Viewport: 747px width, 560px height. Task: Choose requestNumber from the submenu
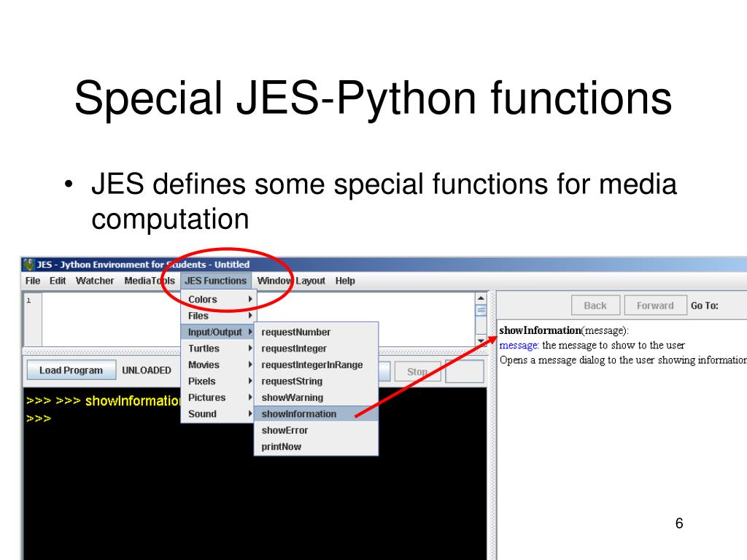[317, 332]
